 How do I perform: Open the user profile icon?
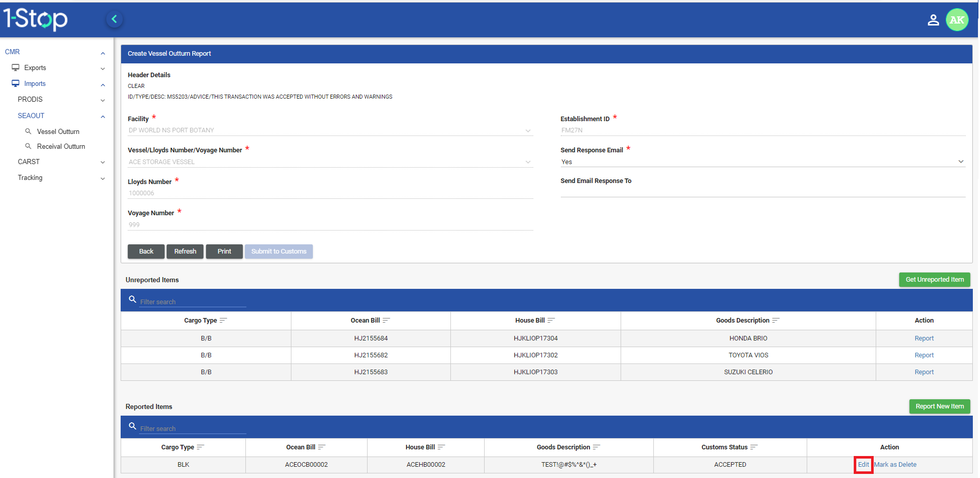click(933, 20)
